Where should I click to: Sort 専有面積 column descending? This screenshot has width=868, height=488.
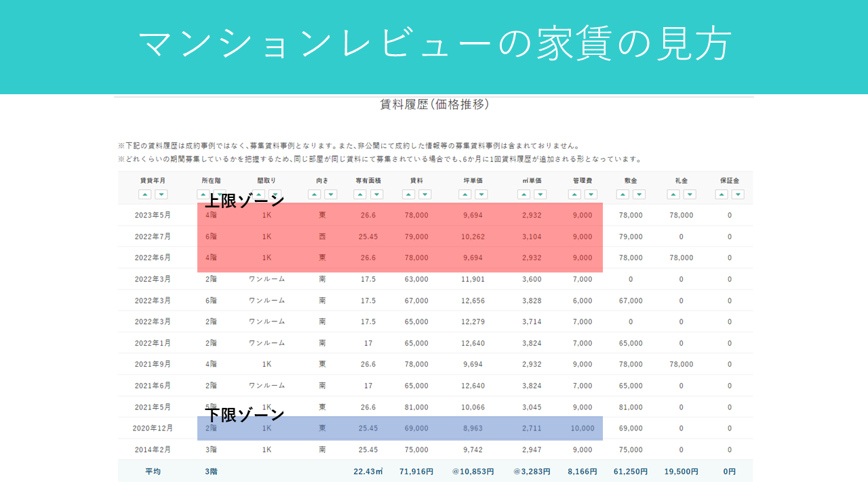376,195
